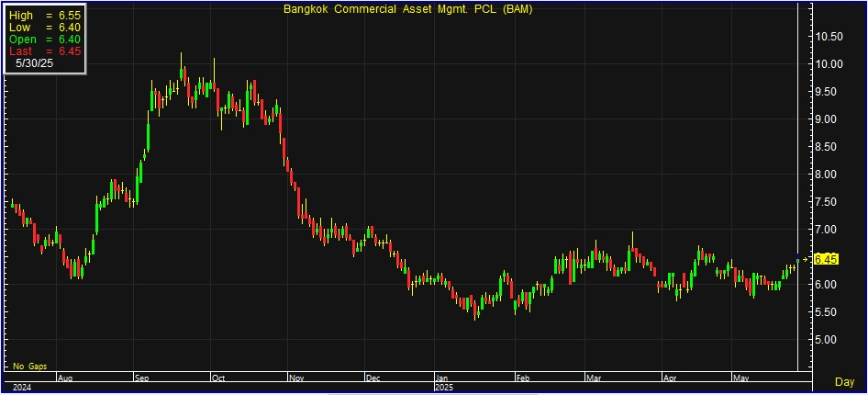Click the small arrow marker beside the 6.45 tag
This screenshot has height=395, width=868.
[x=806, y=259]
